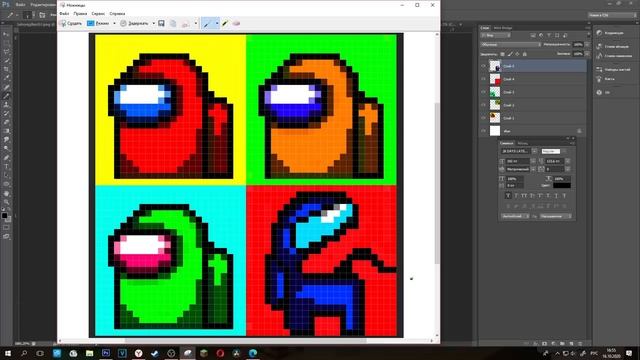This screenshot has height=360, width=640.
Task: Click the foreground color swatch in Photoshop
Action: pos(4,215)
